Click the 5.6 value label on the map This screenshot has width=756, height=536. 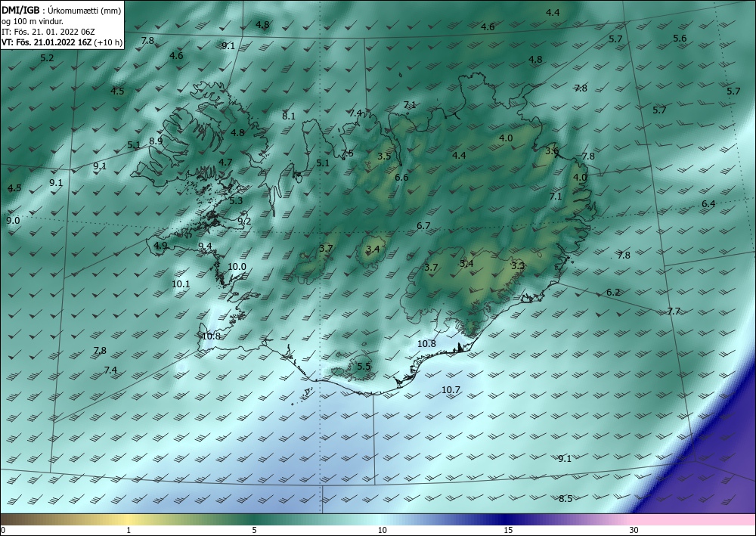pyautogui.click(x=680, y=38)
